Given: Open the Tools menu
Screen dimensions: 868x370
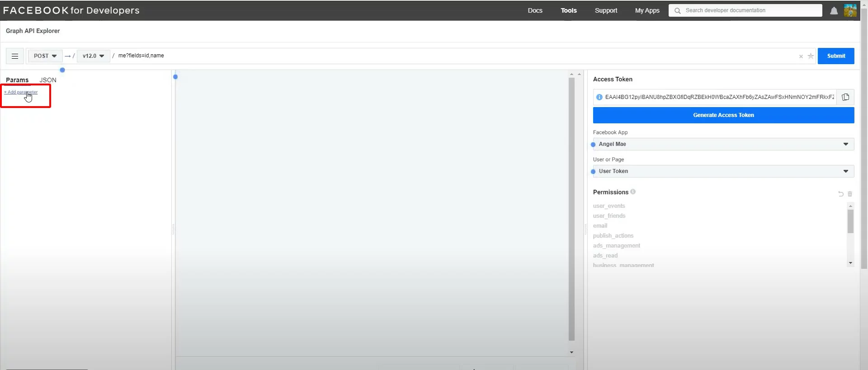Looking at the screenshot, I should (568, 10).
